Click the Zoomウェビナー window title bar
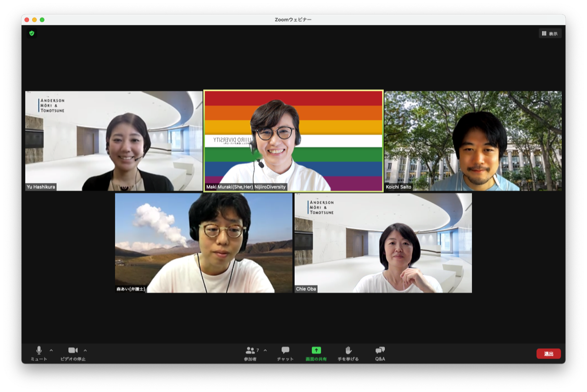The width and height of the screenshot is (587, 392). click(x=293, y=20)
